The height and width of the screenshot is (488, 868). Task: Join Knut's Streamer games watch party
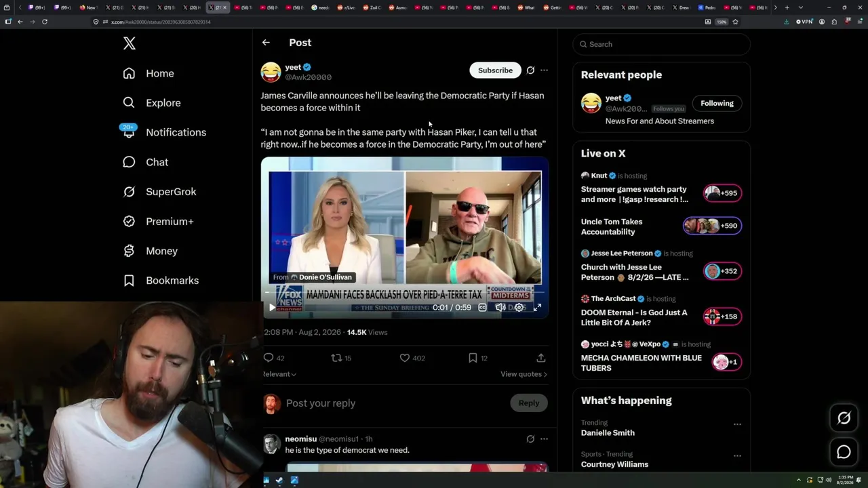(x=635, y=195)
